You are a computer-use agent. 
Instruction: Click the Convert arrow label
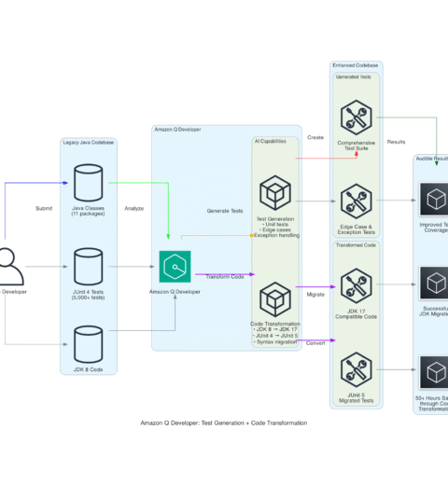(x=315, y=343)
